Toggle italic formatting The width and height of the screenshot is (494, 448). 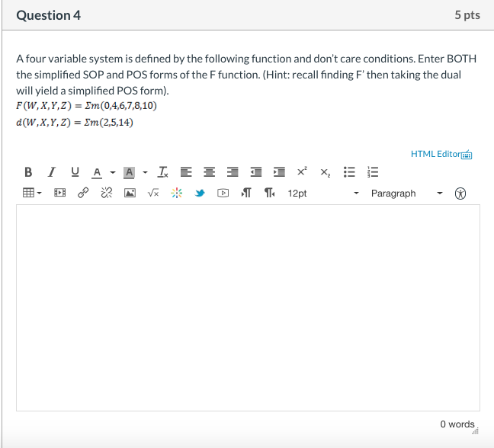pyautogui.click(x=51, y=172)
